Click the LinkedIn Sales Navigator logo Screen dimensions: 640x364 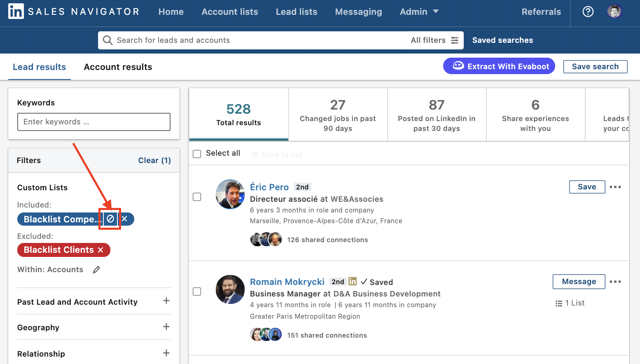click(x=74, y=12)
